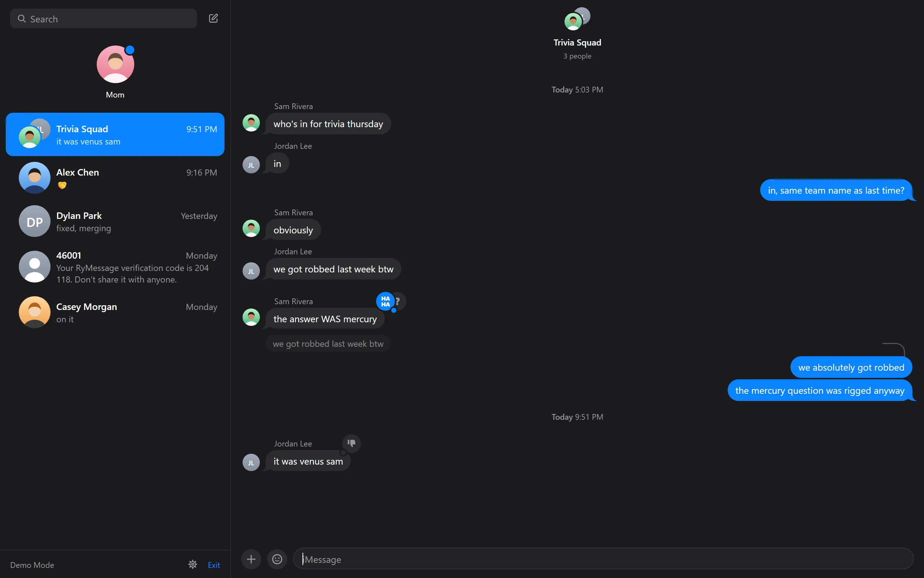This screenshot has width=924, height=578.
Task: Click the compose new message icon
Action: [x=213, y=18]
